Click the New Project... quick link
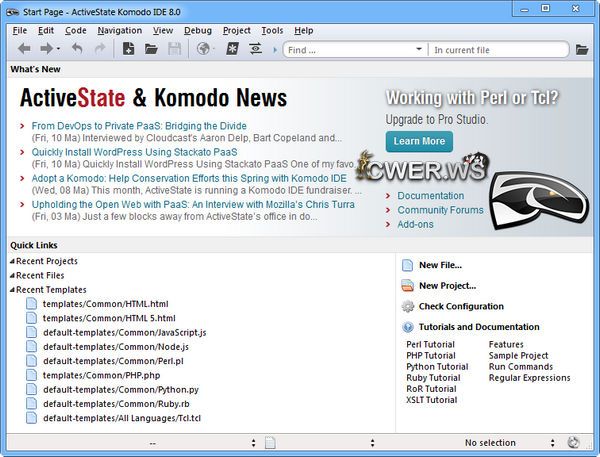Image resolution: width=600 pixels, height=457 pixels. click(x=447, y=286)
